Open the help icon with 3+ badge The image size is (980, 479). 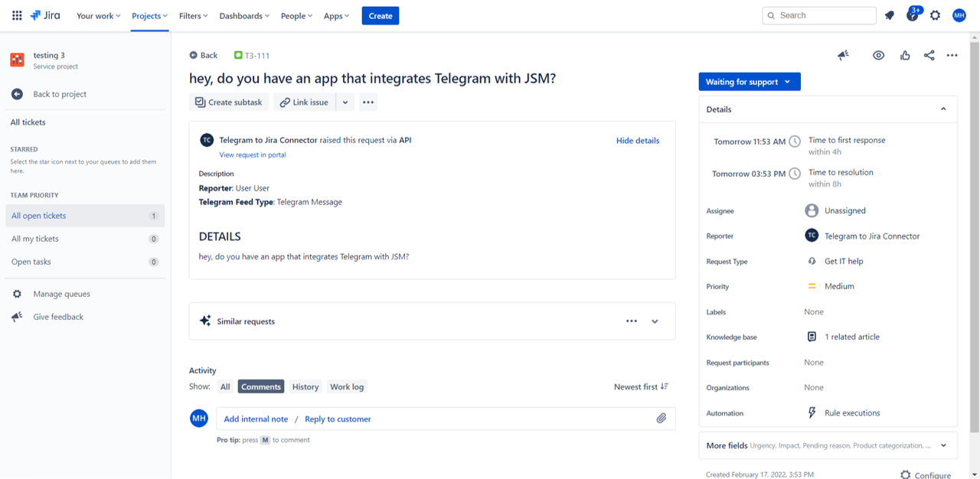(913, 15)
